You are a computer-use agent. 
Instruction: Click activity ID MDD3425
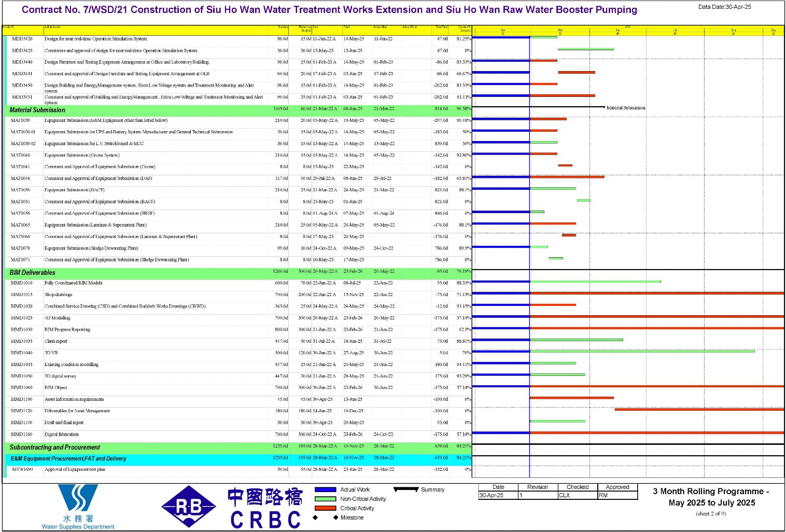pyautogui.click(x=22, y=51)
